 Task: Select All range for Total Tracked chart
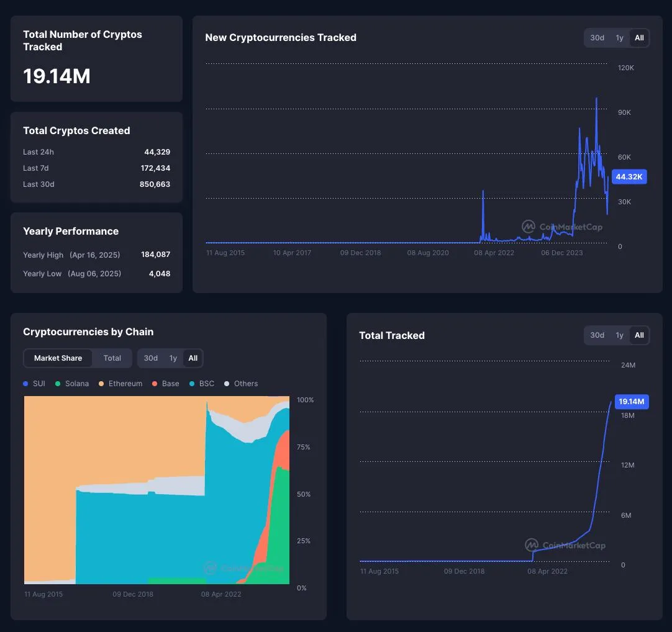[639, 335]
